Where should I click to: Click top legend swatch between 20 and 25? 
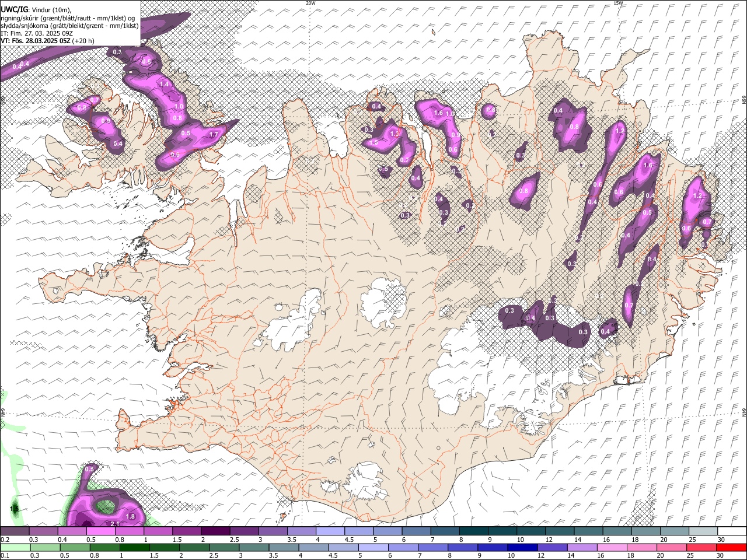click(674, 531)
